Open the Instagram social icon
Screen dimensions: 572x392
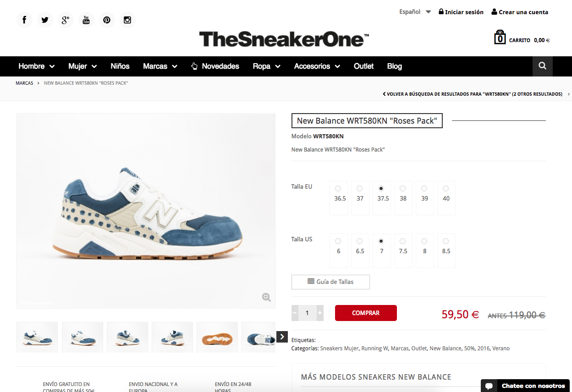click(127, 20)
